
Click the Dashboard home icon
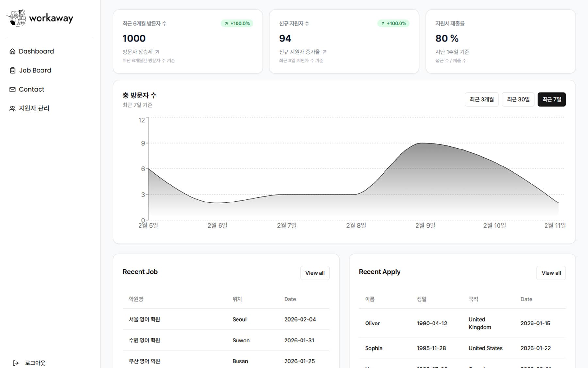[x=12, y=51]
